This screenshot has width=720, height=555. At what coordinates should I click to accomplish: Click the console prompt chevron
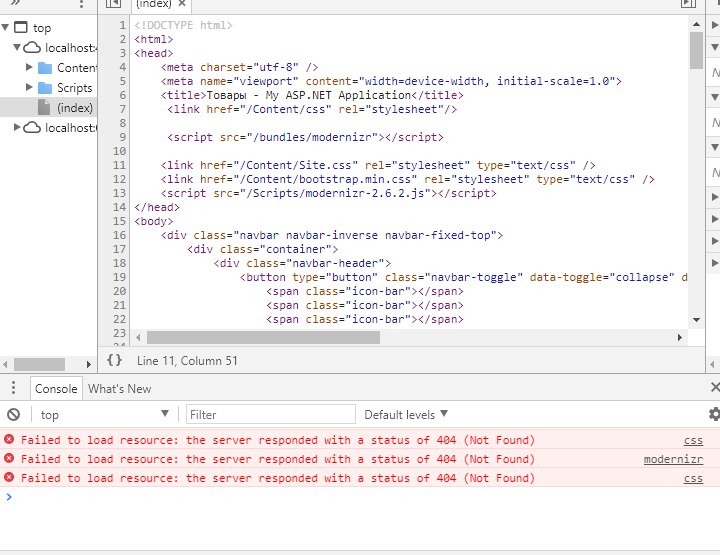point(9,496)
